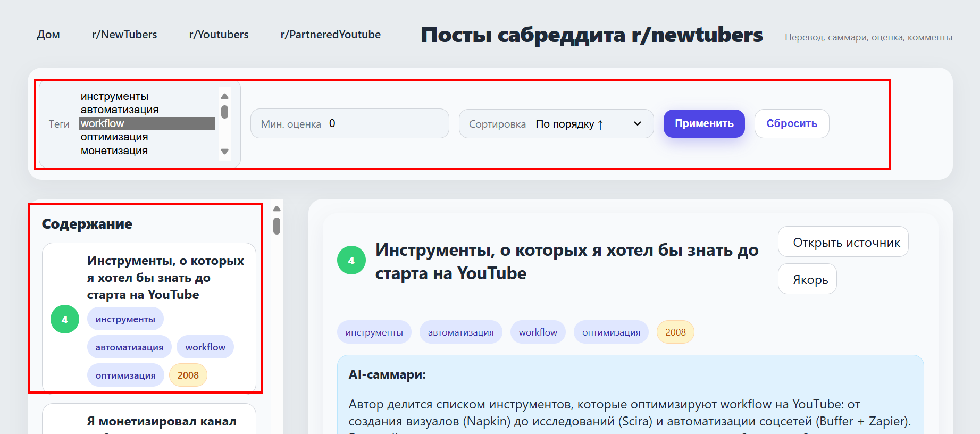Click the Сбросить button
This screenshot has height=434, width=980.
click(x=791, y=123)
